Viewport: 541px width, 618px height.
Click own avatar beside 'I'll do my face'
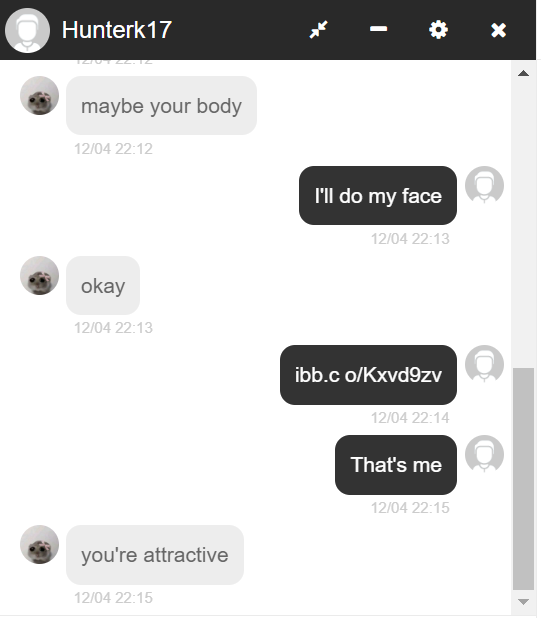484,185
